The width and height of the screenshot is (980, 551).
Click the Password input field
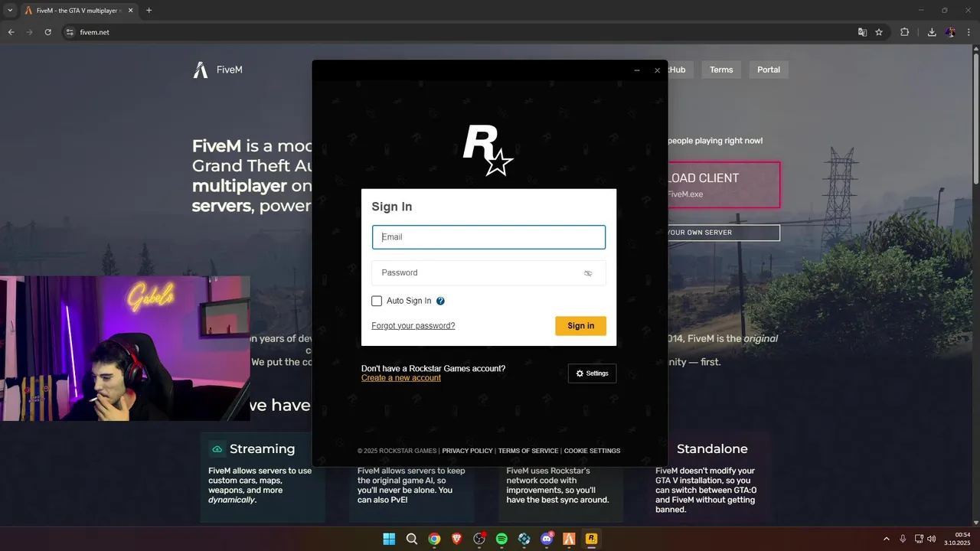(488, 273)
